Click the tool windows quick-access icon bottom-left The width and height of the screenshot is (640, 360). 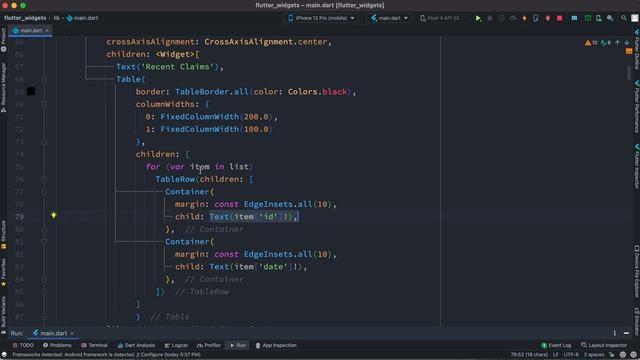coord(4,355)
